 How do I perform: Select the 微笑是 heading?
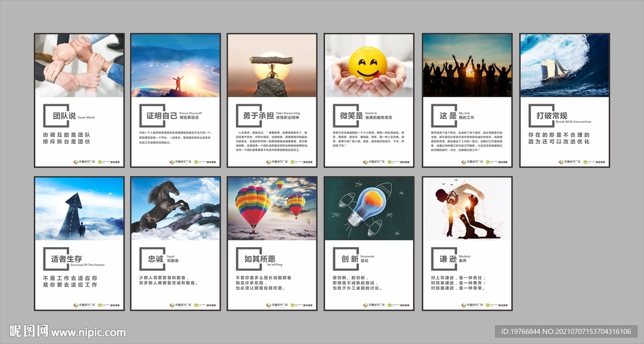coord(351,116)
